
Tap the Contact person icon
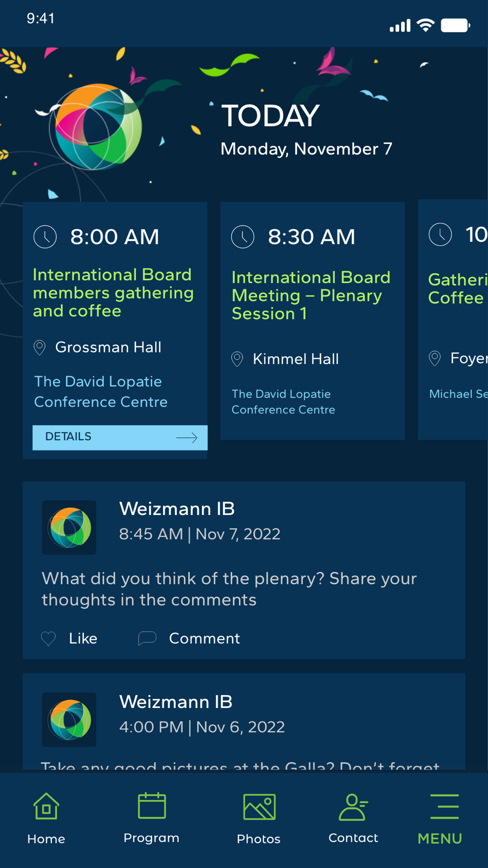click(353, 807)
